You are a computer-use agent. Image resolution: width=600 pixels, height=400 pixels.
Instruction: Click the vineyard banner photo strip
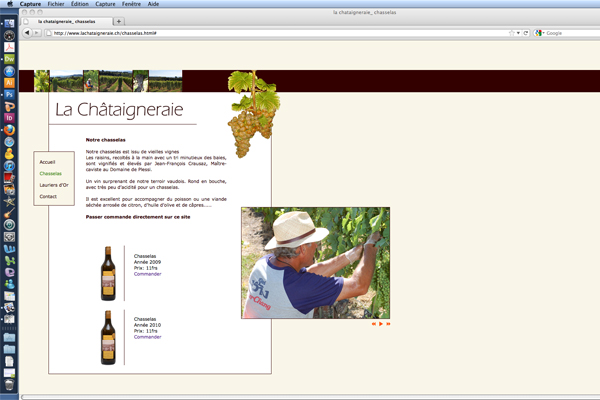point(108,81)
